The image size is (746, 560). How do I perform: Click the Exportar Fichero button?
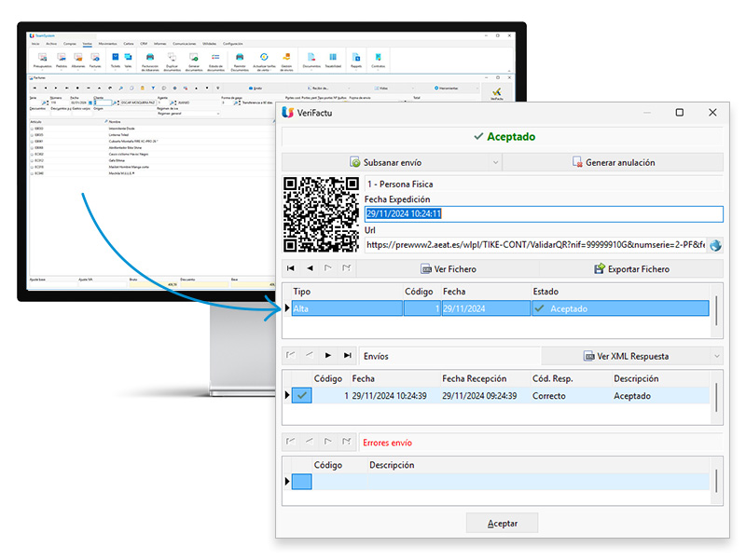(631, 269)
